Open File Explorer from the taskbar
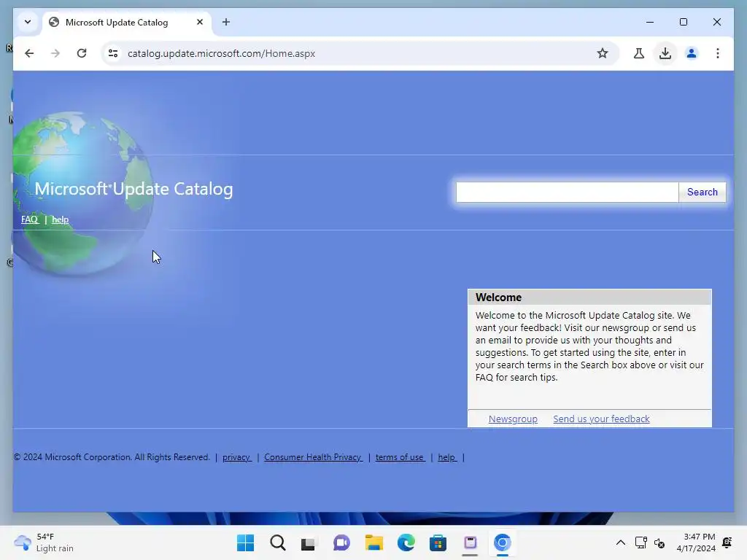Image resolution: width=747 pixels, height=560 pixels. [x=374, y=542]
